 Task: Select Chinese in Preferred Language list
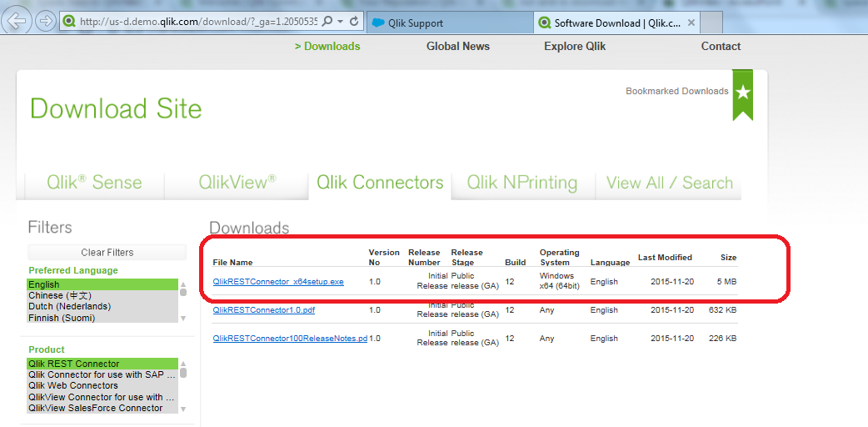[x=103, y=295]
